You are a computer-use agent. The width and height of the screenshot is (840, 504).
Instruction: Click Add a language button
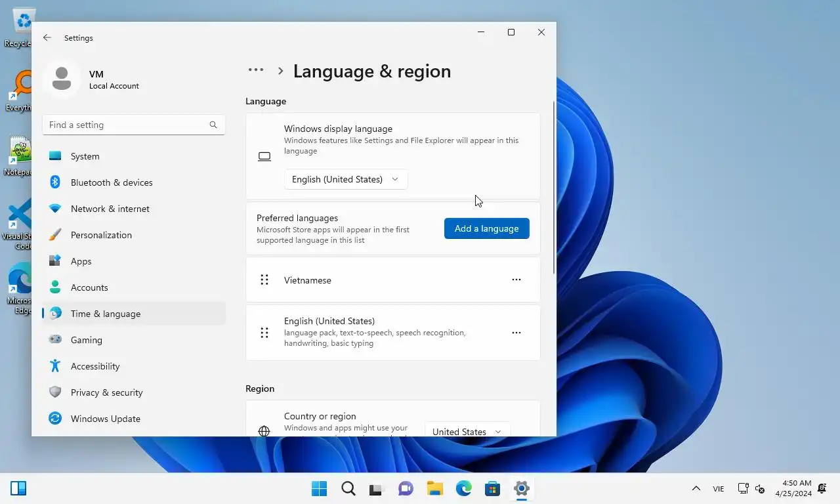(487, 228)
